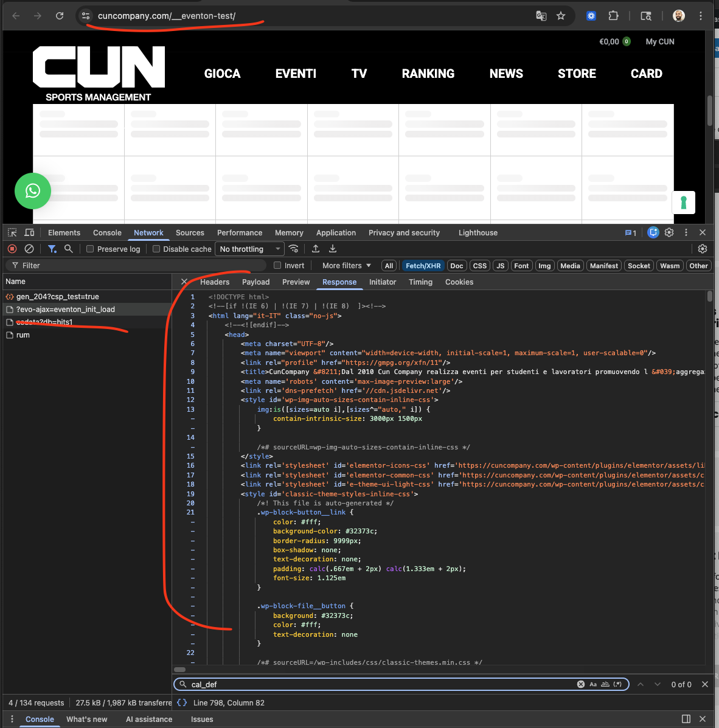Expand the More filters menu
719x728 pixels.
coord(346,265)
